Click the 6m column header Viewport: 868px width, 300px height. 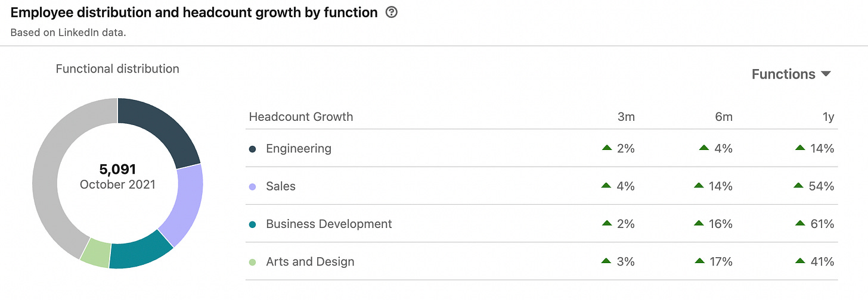coord(724,117)
